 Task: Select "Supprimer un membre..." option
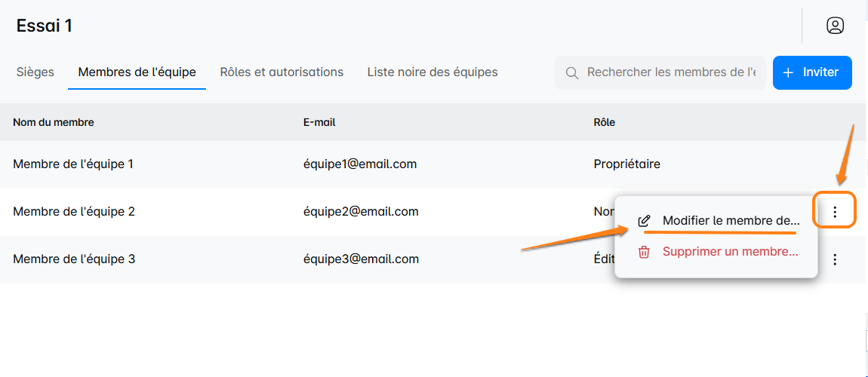[x=730, y=252]
